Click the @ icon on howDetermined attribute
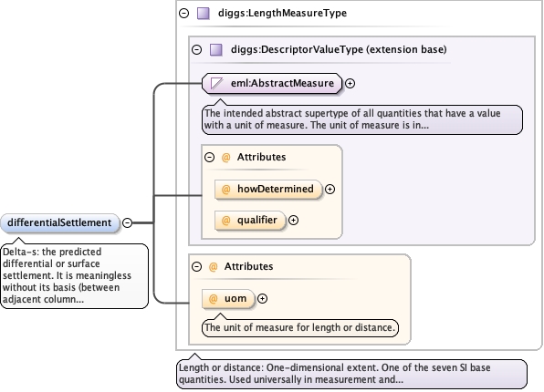Viewport: 544px width, 392px height. [x=225, y=190]
